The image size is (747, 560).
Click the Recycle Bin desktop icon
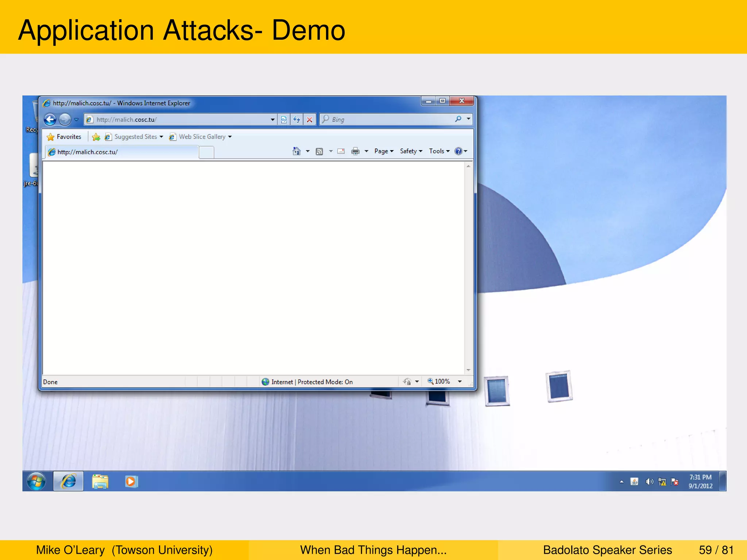coord(31,117)
